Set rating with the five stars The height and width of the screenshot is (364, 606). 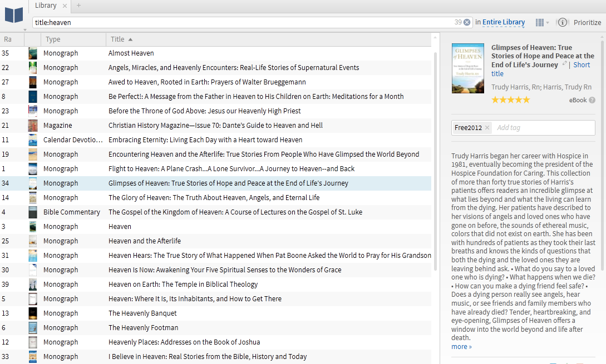pyautogui.click(x=510, y=100)
